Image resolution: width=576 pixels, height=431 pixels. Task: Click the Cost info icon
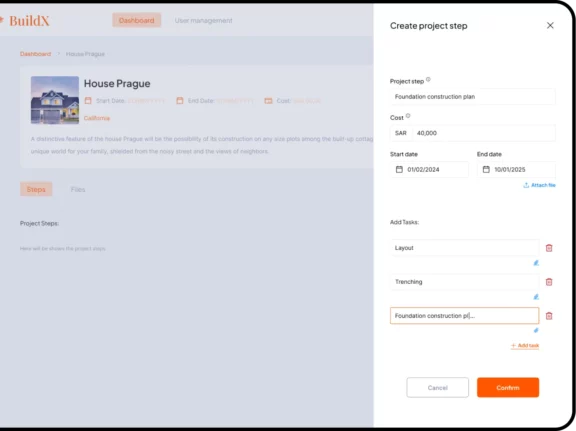(408, 116)
